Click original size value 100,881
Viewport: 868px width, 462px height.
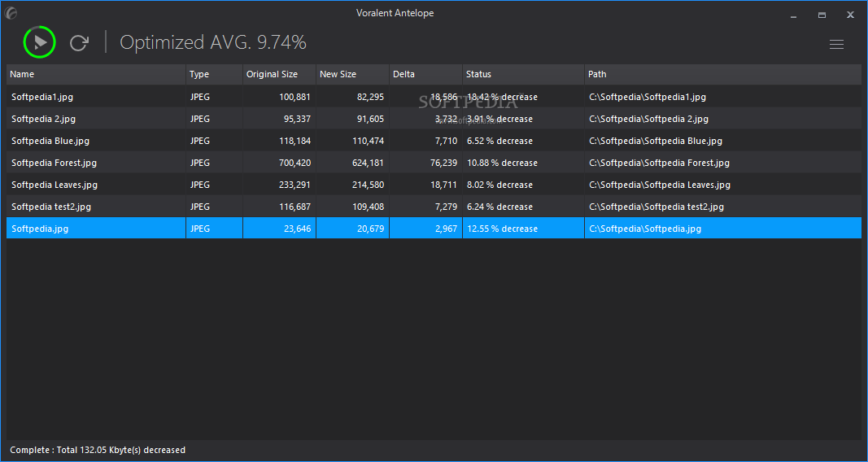point(294,97)
